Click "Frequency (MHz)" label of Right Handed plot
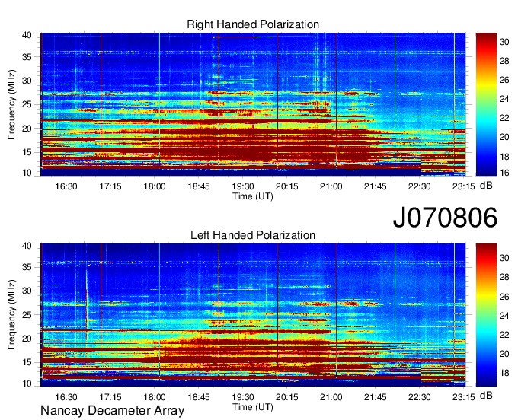 tap(11, 104)
